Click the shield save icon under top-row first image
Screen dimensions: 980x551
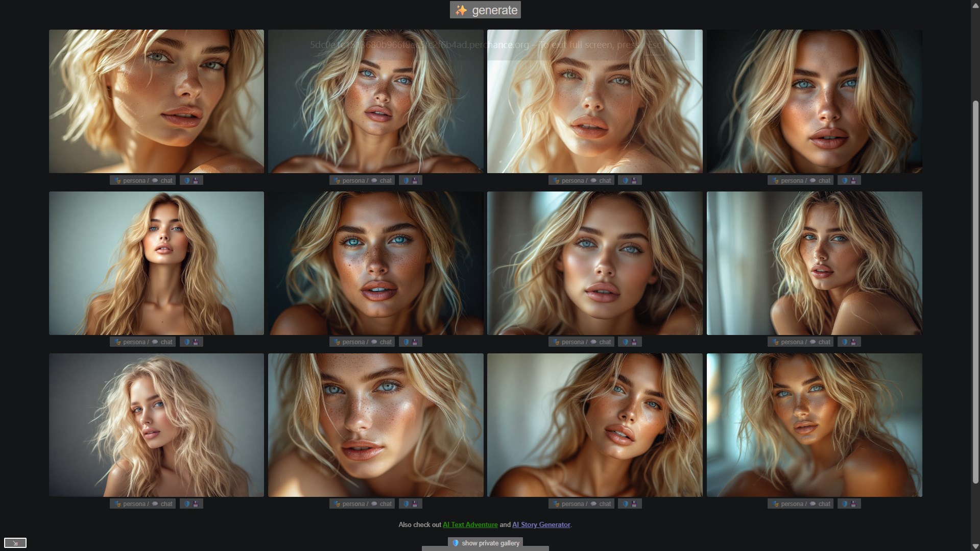point(192,180)
